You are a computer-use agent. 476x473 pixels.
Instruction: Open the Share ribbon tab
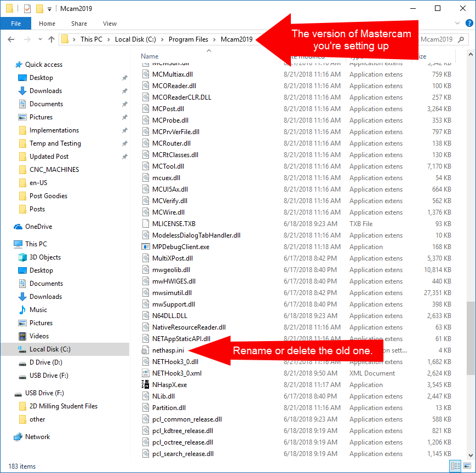(x=79, y=24)
